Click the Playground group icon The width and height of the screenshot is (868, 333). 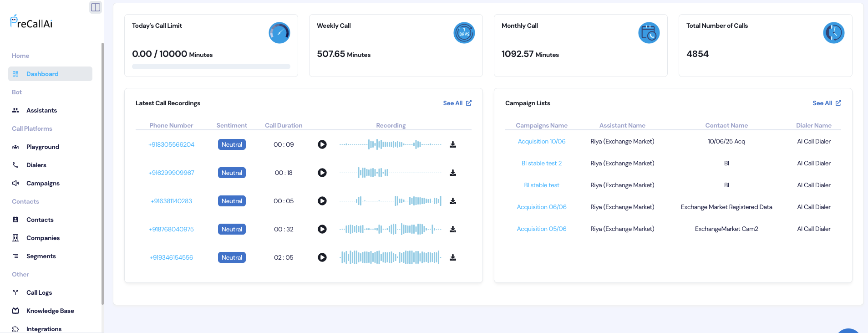tap(15, 147)
